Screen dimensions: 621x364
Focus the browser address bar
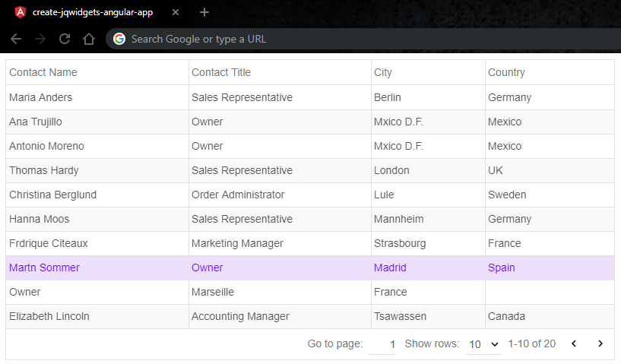click(342, 39)
